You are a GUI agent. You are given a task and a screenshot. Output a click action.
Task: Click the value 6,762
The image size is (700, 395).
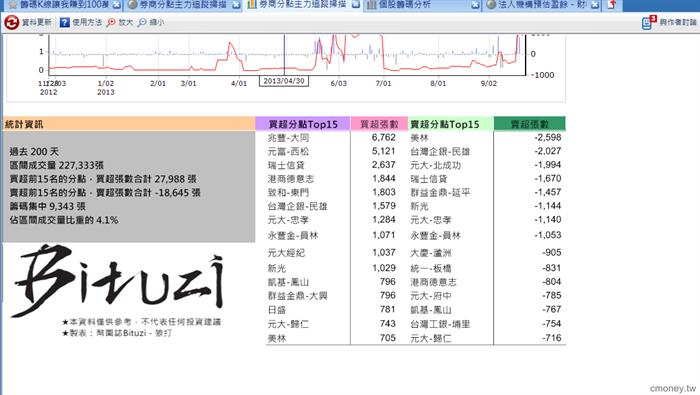click(x=383, y=137)
